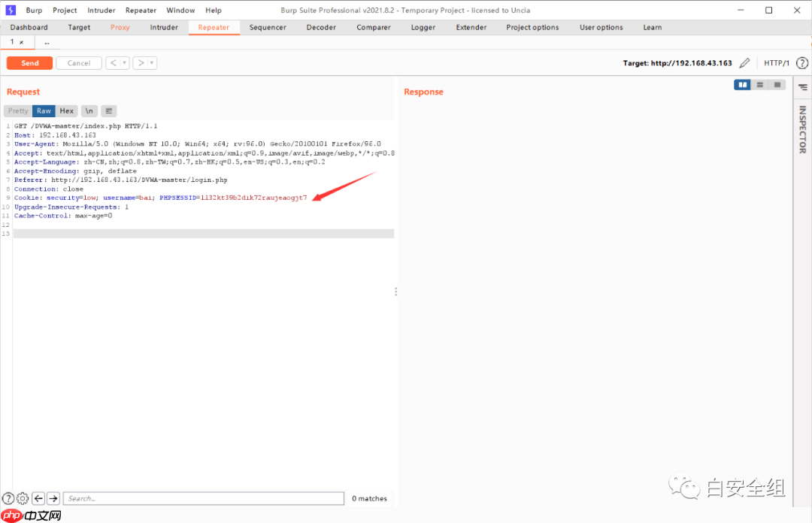The width and height of the screenshot is (812, 523).
Task: Click the Connection: close line
Action: coord(49,189)
